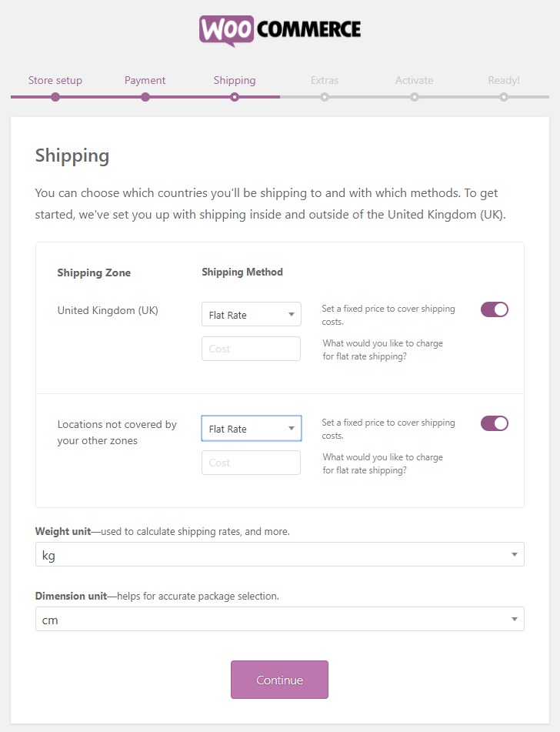Toggle United Kingdom shipping zone off
The image size is (560, 732).
click(x=494, y=309)
